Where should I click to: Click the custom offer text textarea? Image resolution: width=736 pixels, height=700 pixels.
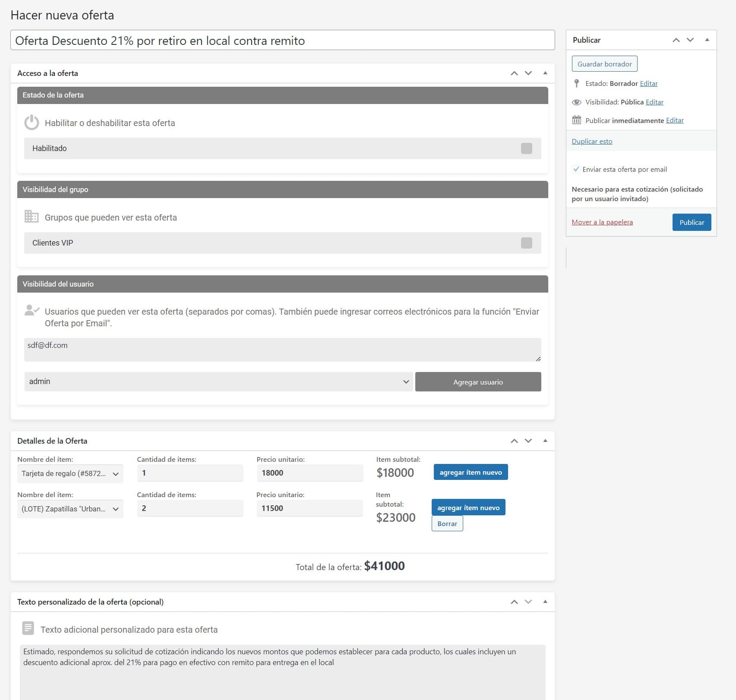pyautogui.click(x=282, y=672)
